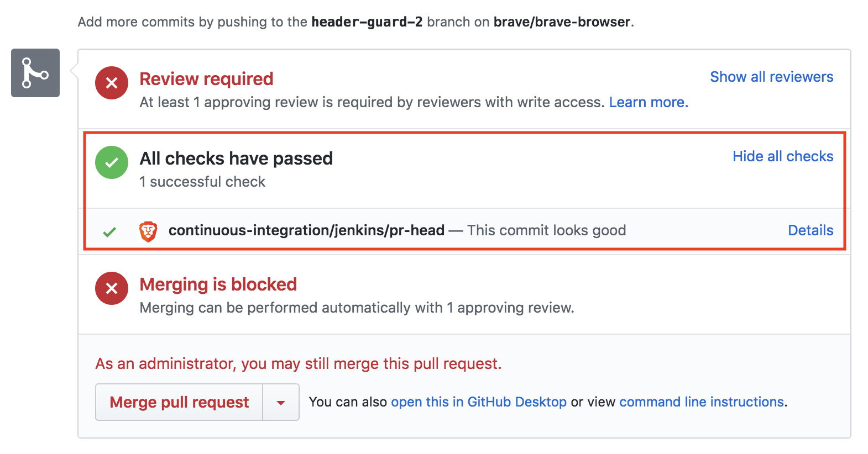Click the red X icon beside Review required
The image size is (868, 454).
(111, 83)
